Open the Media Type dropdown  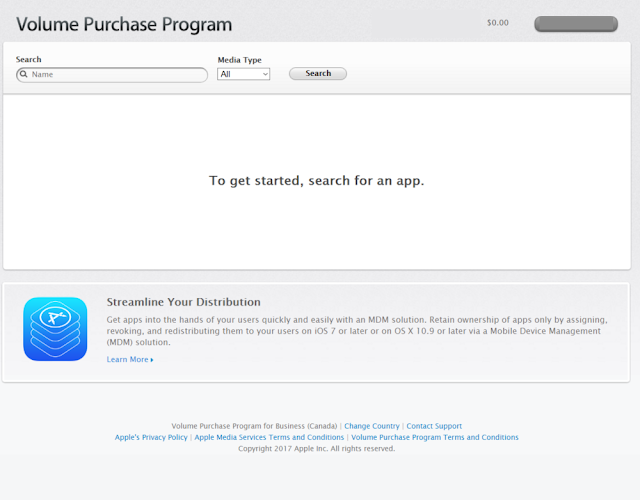[x=244, y=74]
